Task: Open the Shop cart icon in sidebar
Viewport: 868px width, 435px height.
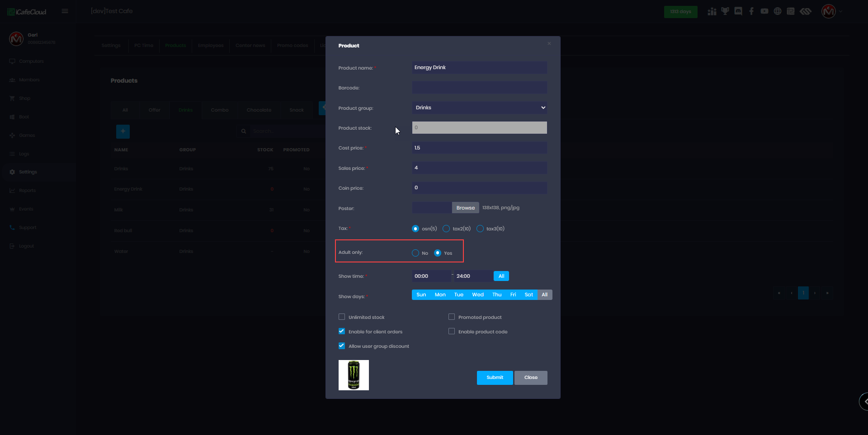Action: 12,98
